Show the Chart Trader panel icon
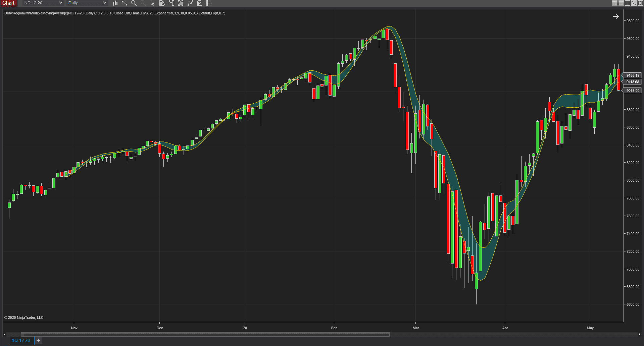644x346 pixels. tap(171, 3)
